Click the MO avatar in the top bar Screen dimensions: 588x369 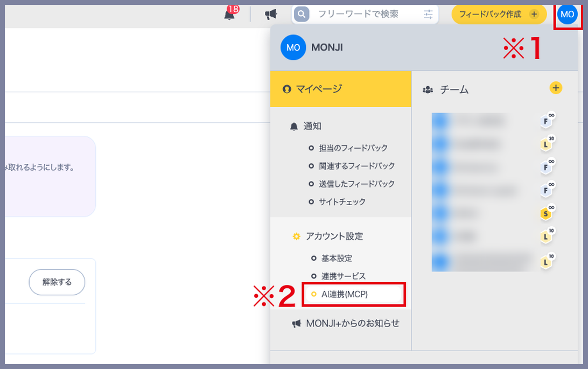click(568, 14)
